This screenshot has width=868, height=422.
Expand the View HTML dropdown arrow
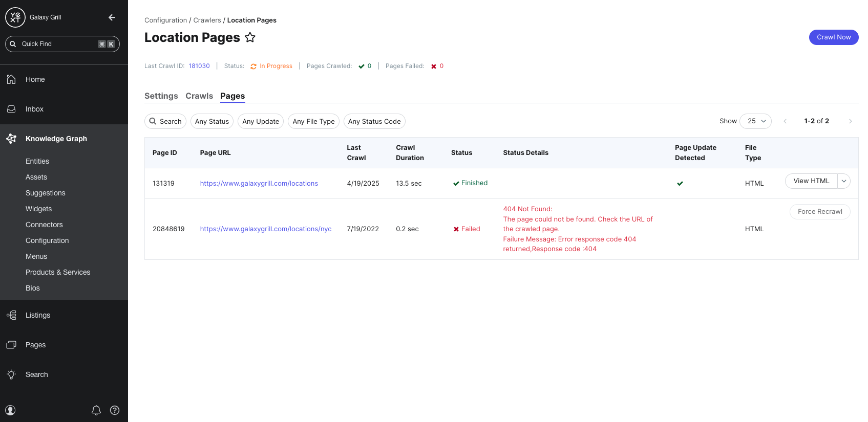point(844,181)
